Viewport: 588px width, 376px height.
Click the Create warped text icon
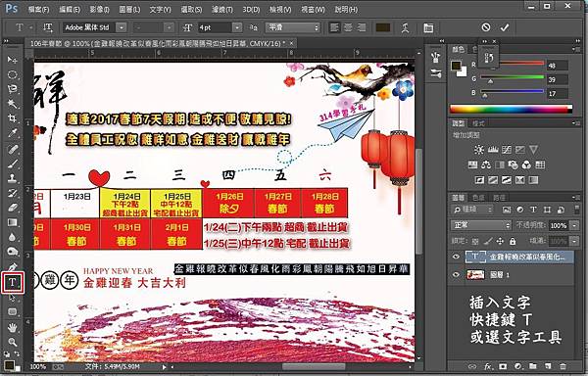405,27
